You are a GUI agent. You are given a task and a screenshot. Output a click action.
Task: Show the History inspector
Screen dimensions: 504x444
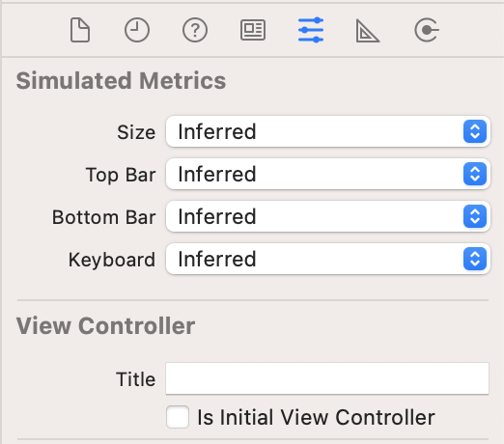tap(137, 30)
